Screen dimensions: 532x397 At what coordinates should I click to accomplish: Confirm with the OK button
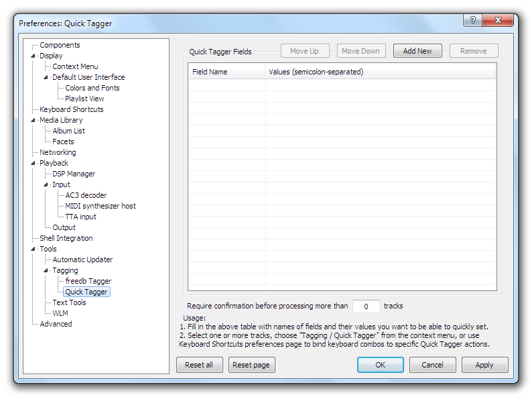[x=380, y=365]
